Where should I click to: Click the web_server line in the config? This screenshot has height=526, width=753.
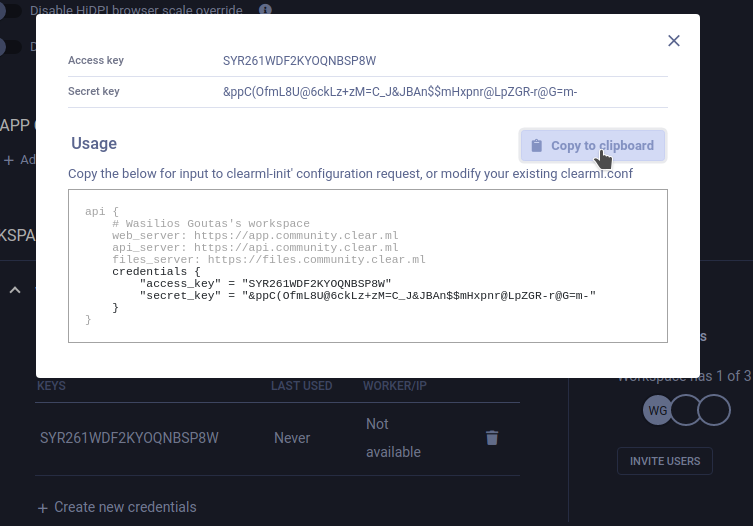click(x=255, y=235)
